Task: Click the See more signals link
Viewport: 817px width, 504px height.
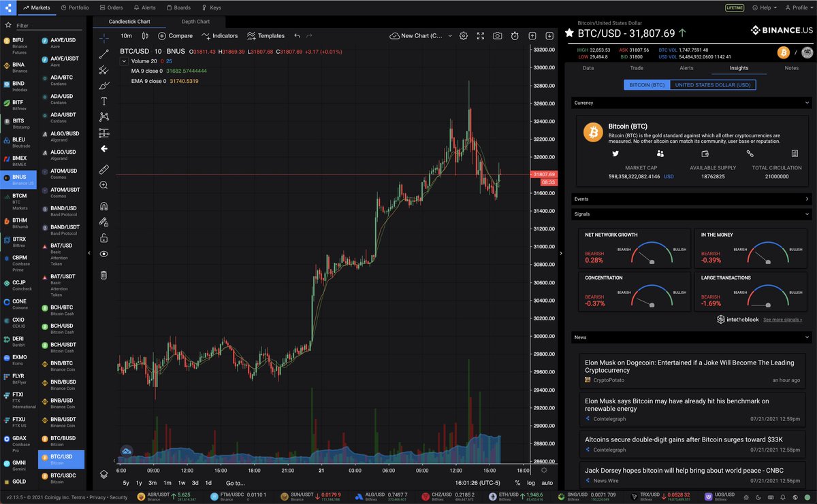Action: click(x=782, y=319)
